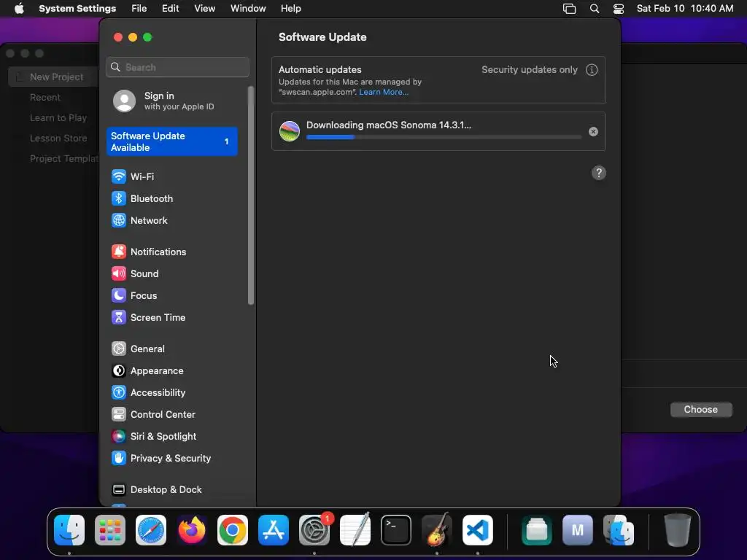Open TextEdit from the Dock
The height and width of the screenshot is (560, 747).
(x=355, y=530)
